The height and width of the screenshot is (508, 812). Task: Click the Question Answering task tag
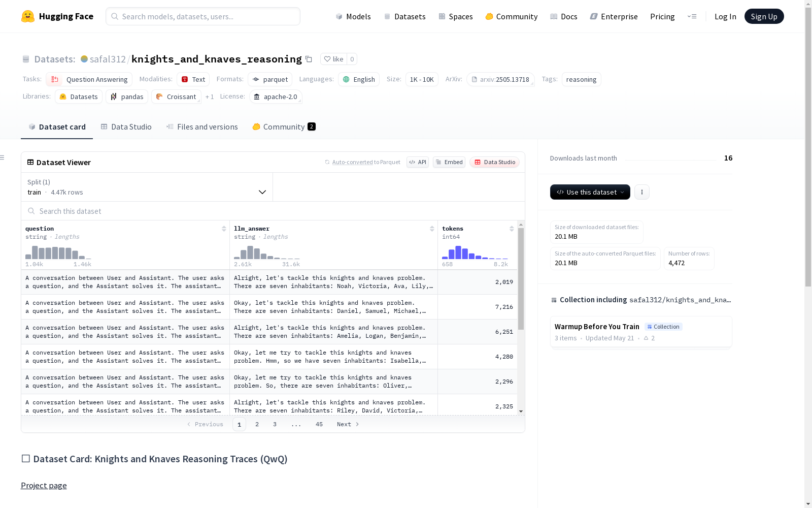tap(89, 79)
